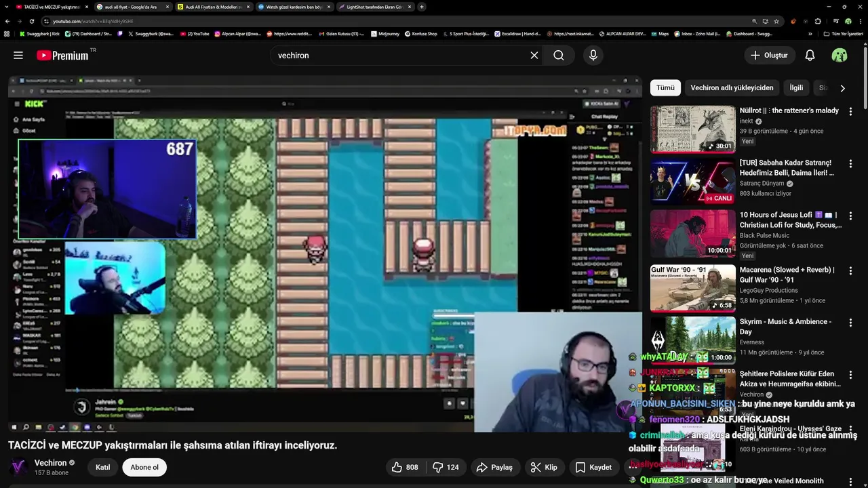Clear the search text with X
The height and width of the screenshot is (488, 868).
(x=534, y=56)
